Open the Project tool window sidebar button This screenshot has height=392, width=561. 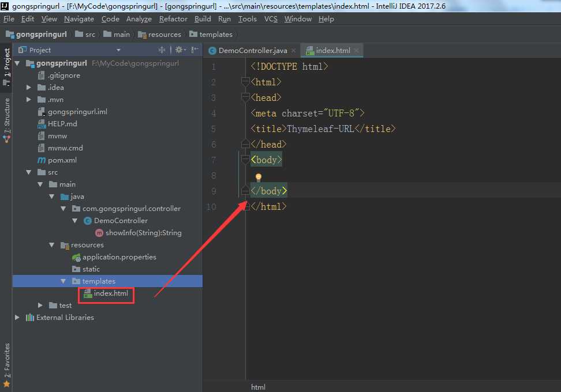[6, 67]
